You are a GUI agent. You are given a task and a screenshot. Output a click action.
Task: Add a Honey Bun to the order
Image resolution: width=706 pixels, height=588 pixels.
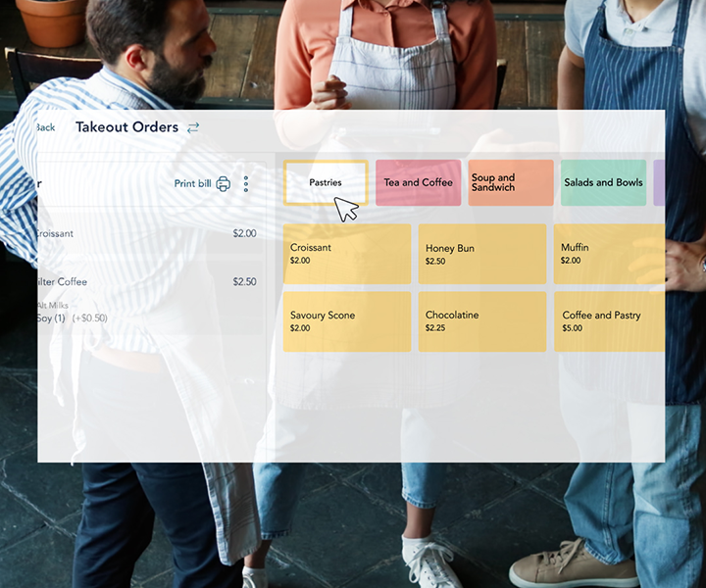[x=481, y=254]
